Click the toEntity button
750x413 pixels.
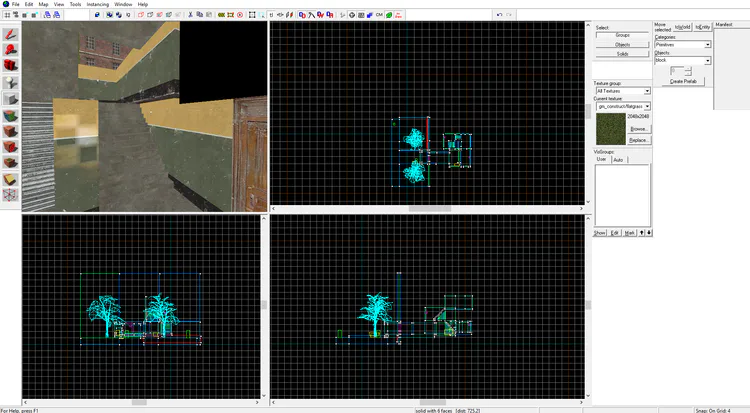tap(702, 27)
